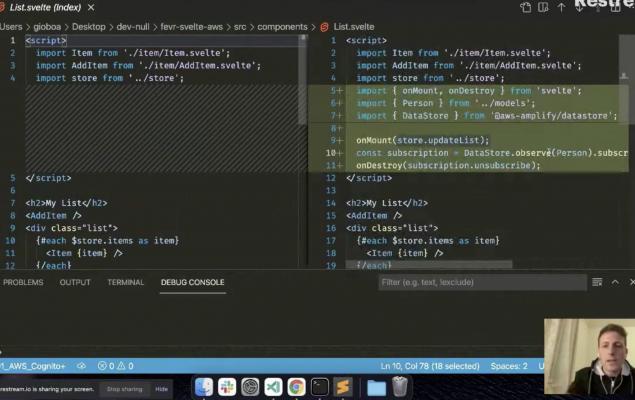Click the Ln 10, Col 78 status entry
Viewport: 635px width, 400px height.
430,366
